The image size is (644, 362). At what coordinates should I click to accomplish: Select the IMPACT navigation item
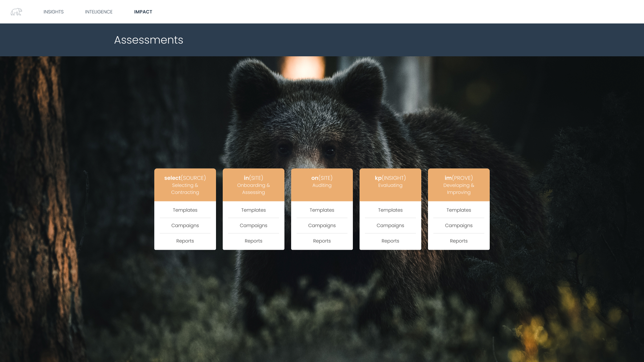tap(143, 12)
